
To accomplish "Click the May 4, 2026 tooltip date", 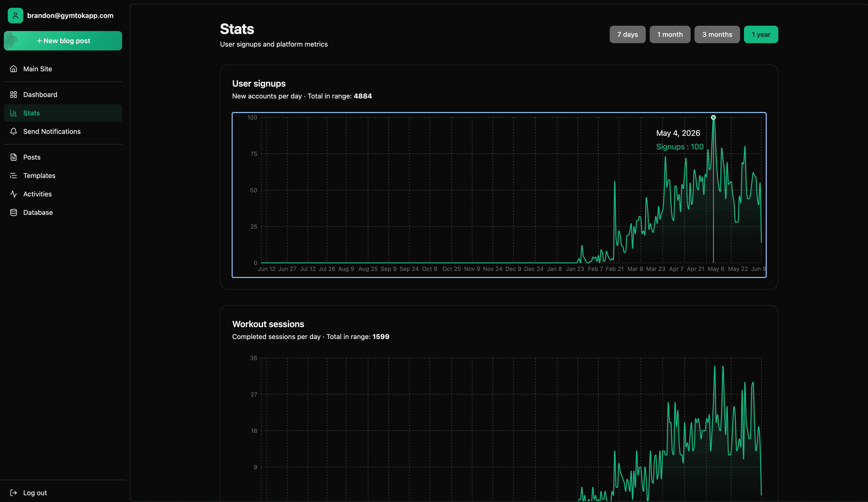I will (x=678, y=133).
